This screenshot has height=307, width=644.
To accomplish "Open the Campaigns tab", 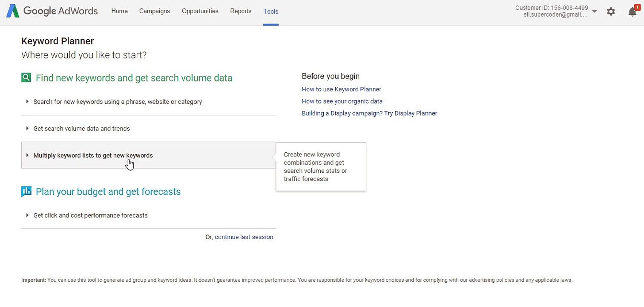I will (x=155, y=11).
